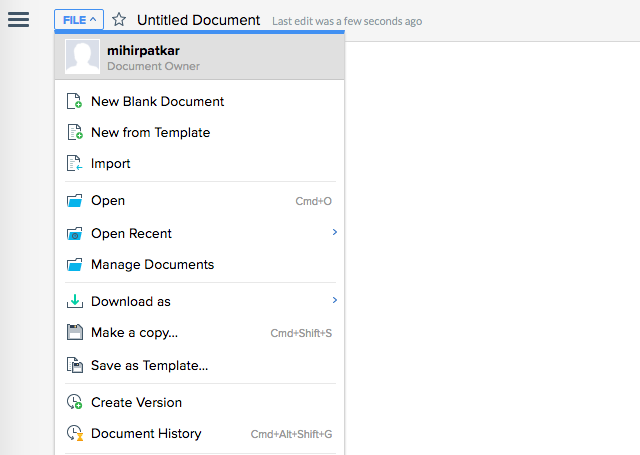The height and width of the screenshot is (455, 640).
Task: Expand the Download as submenu chevron
Action: pyautogui.click(x=335, y=300)
